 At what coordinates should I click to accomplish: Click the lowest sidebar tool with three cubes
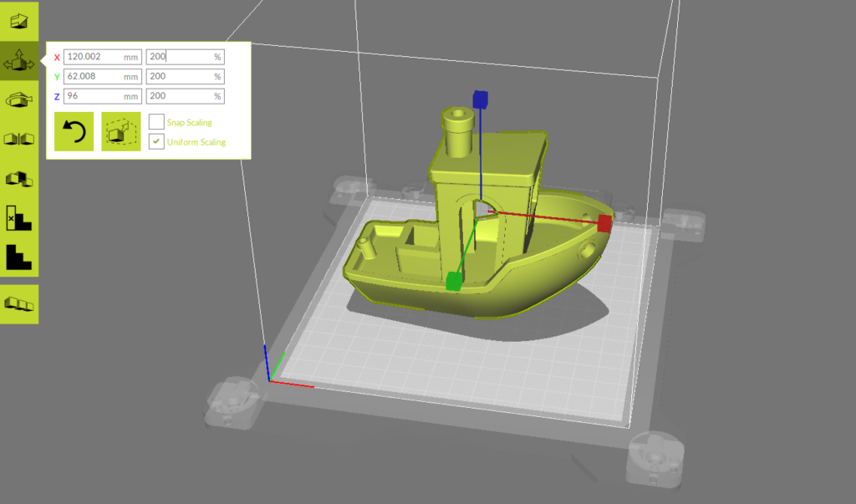[x=19, y=304]
